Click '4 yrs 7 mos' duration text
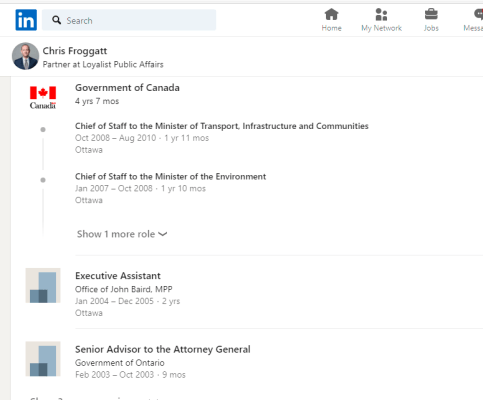 [97, 101]
